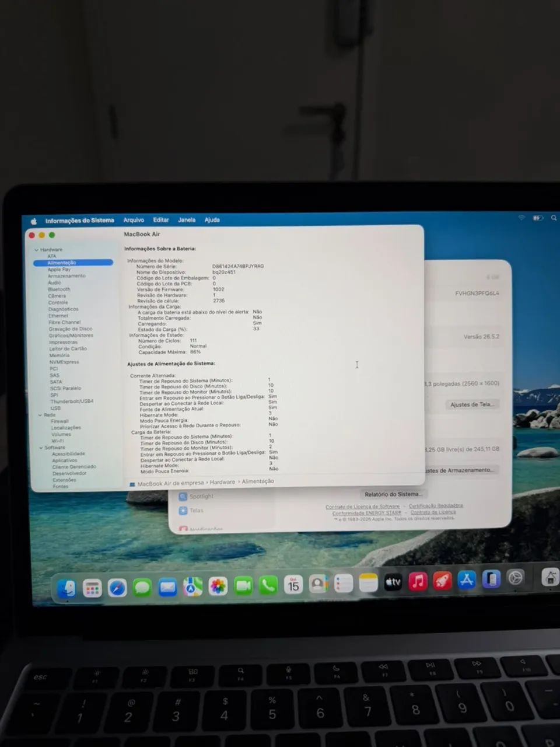This screenshot has width=560, height=747.
Task: Open red rocket app in dock
Action: coord(442,581)
